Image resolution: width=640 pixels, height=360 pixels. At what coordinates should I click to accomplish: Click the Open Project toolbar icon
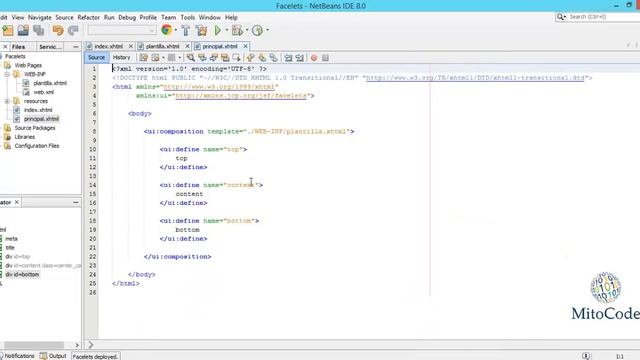(x=23, y=31)
